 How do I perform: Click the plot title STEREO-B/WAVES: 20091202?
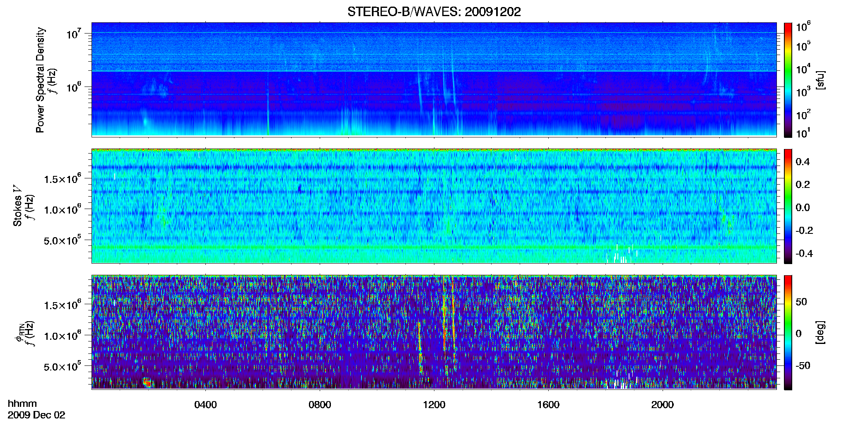pos(434,12)
